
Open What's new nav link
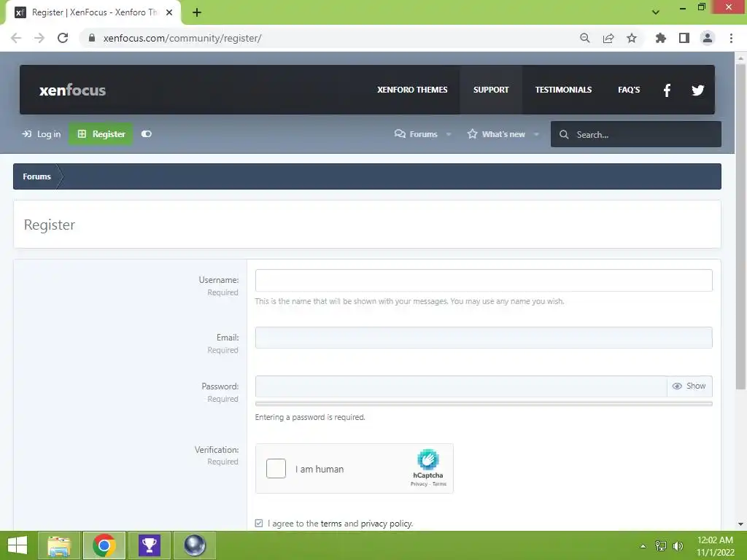click(x=496, y=134)
